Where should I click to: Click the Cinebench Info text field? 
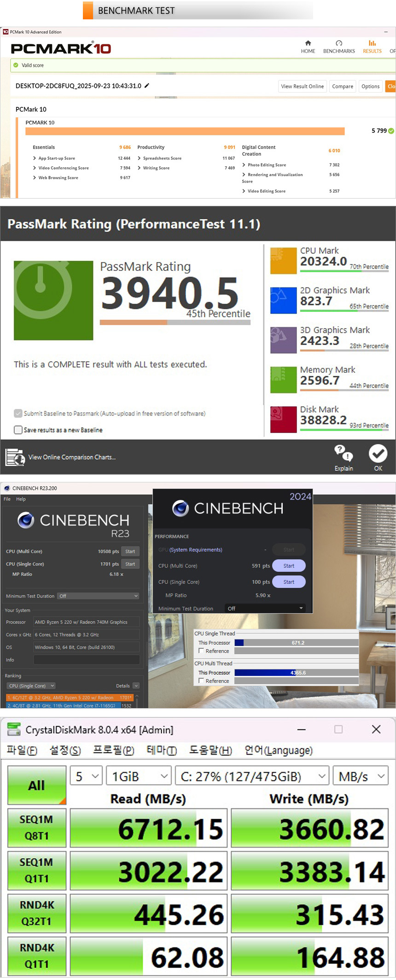pyautogui.click(x=87, y=660)
